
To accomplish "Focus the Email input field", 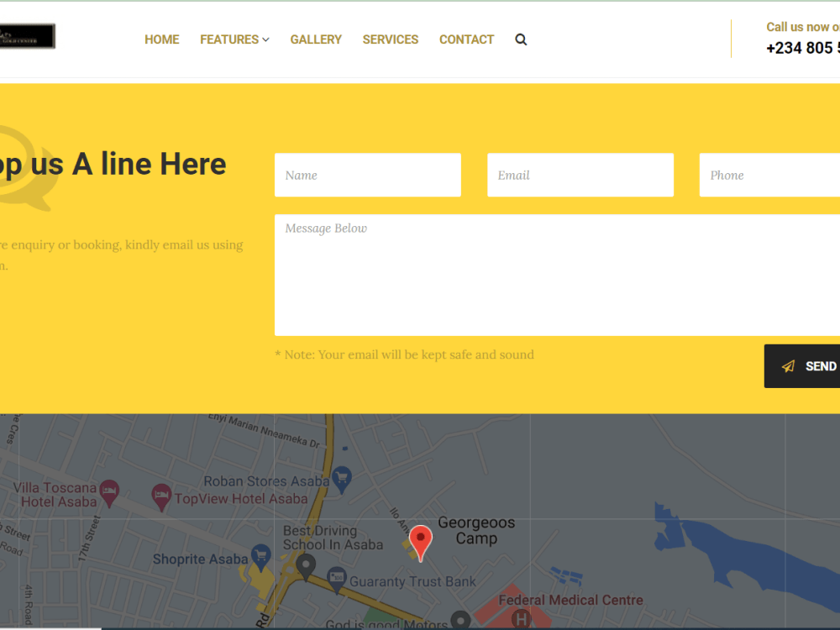I will pyautogui.click(x=580, y=176).
